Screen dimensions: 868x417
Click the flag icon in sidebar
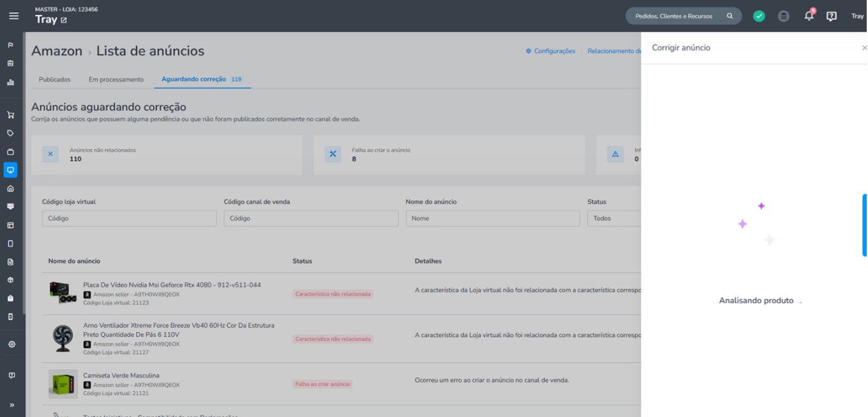pos(10,45)
